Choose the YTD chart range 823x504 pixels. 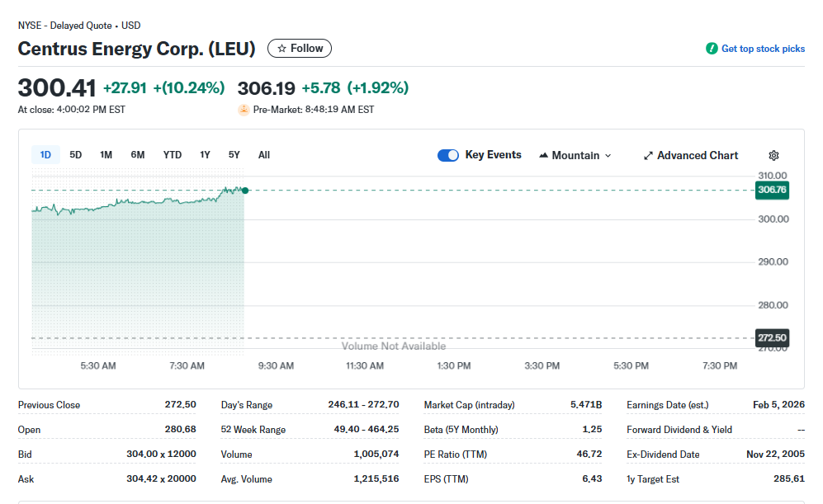tap(173, 155)
